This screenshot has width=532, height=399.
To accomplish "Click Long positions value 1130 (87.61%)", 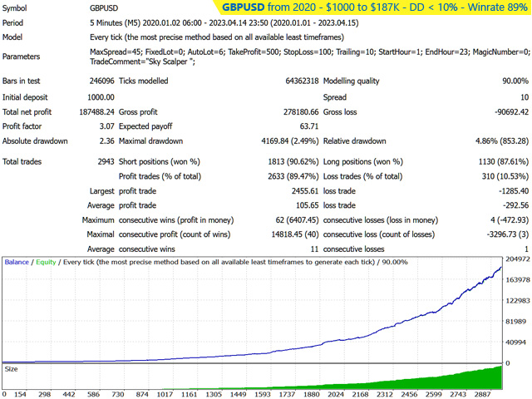I will (x=504, y=162).
